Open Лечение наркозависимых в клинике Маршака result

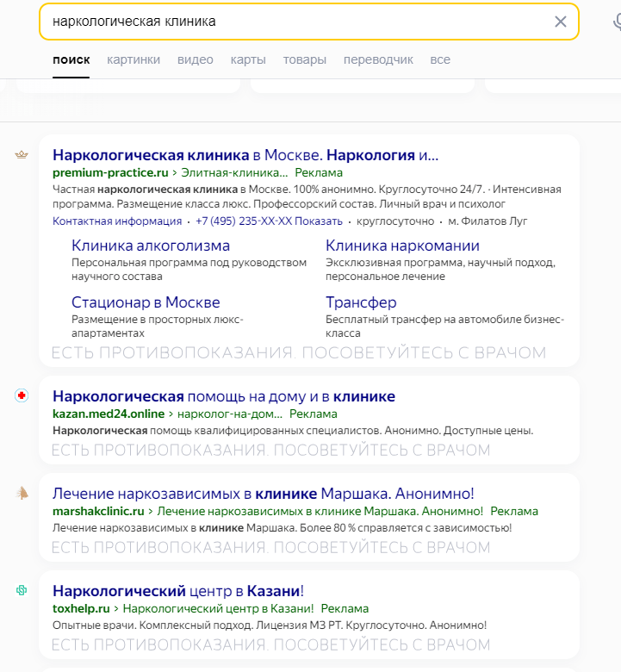tap(264, 494)
